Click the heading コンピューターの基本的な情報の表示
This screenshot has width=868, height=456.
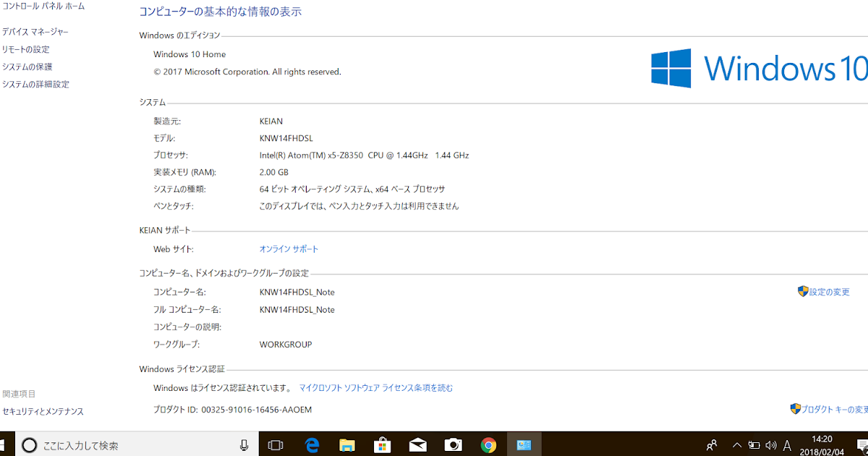[221, 12]
